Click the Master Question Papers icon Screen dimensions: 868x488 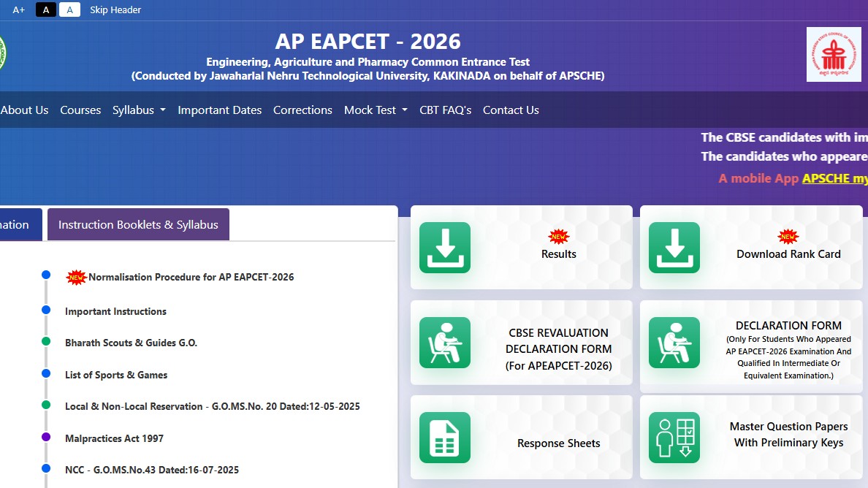674,437
